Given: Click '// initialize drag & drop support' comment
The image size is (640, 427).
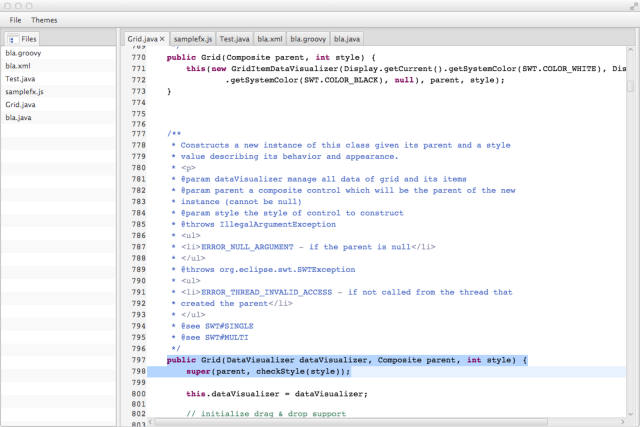Looking at the screenshot, I should 266,414.
